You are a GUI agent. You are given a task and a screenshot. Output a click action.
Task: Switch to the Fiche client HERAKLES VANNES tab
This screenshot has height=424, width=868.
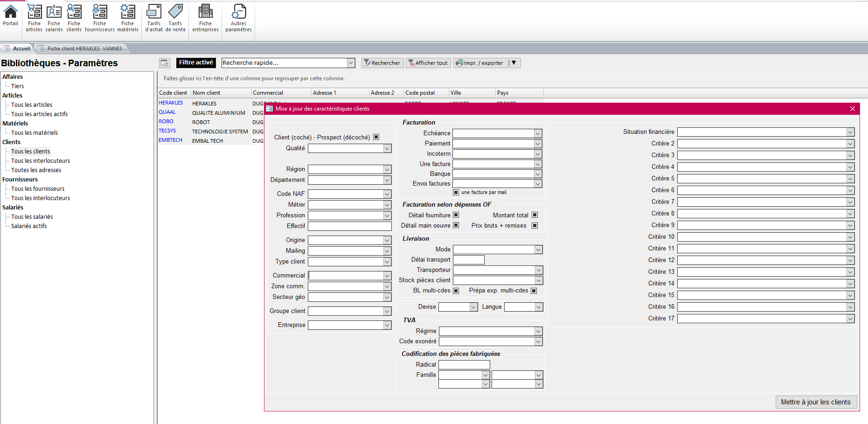click(x=81, y=48)
